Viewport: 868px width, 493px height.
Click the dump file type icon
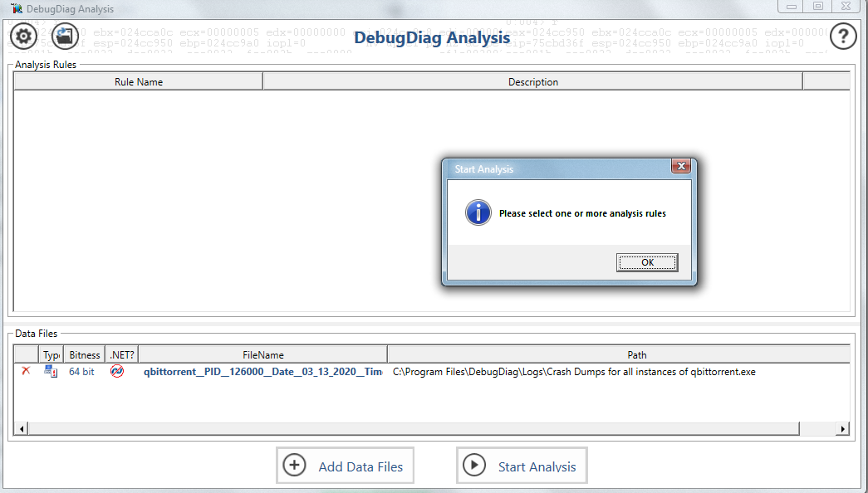pos(51,371)
